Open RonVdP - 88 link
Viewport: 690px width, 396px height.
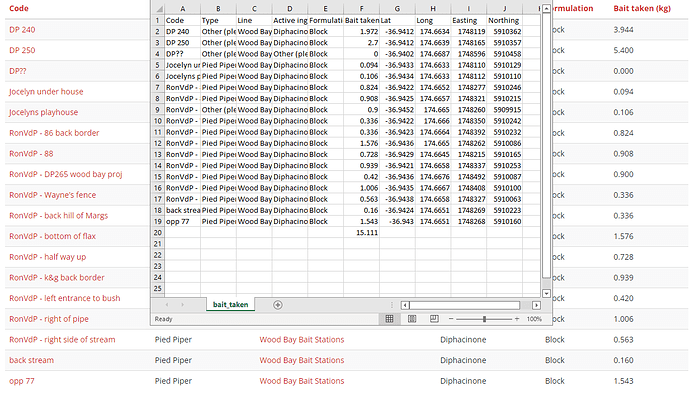pos(31,154)
